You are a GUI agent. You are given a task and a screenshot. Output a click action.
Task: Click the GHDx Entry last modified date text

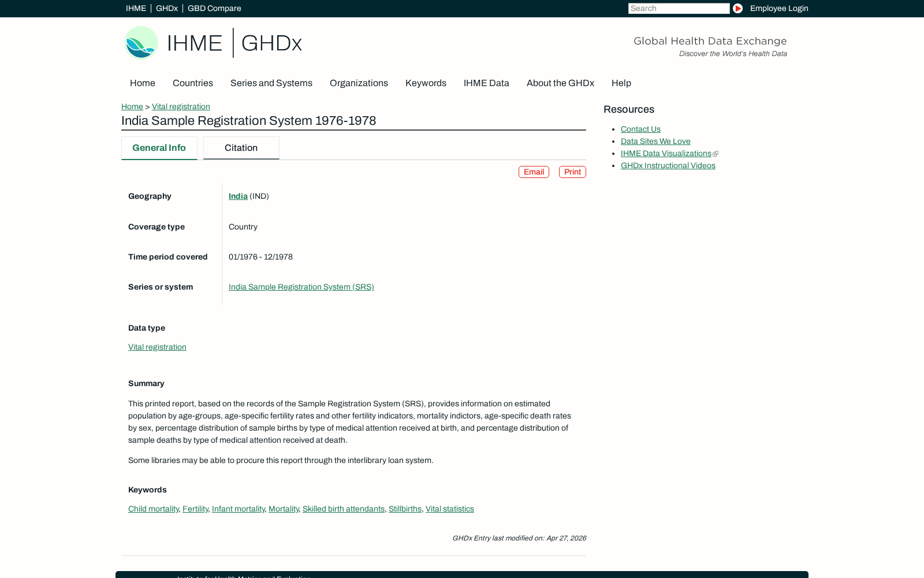click(519, 538)
